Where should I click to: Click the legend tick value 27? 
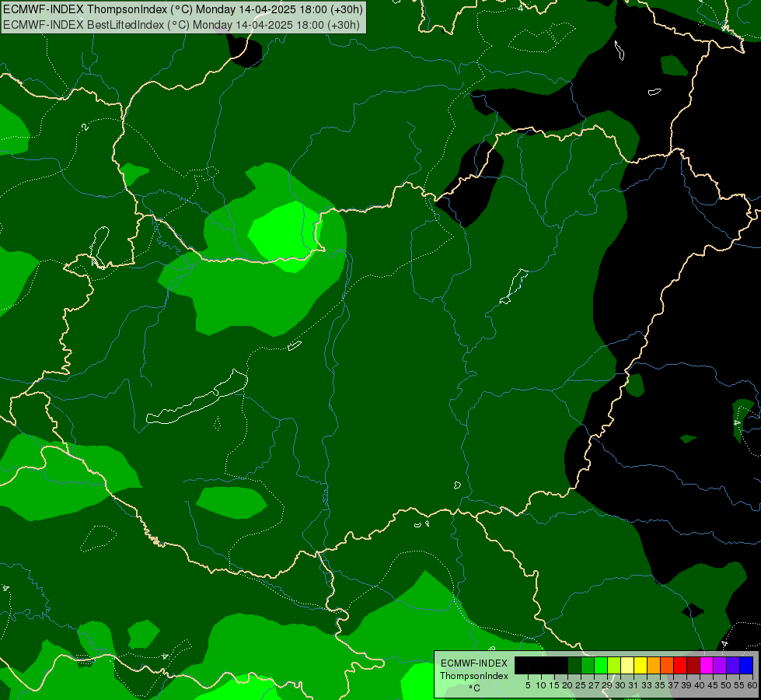(594, 685)
